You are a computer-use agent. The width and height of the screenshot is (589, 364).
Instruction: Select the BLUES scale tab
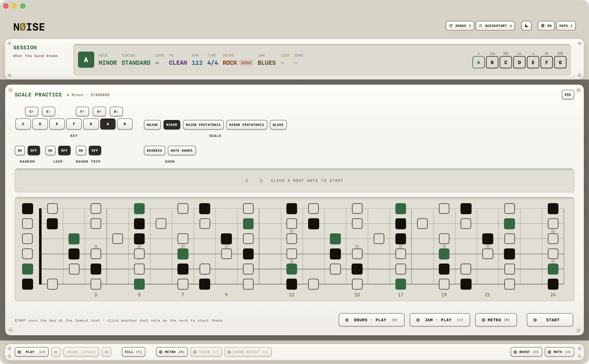pyautogui.click(x=278, y=125)
